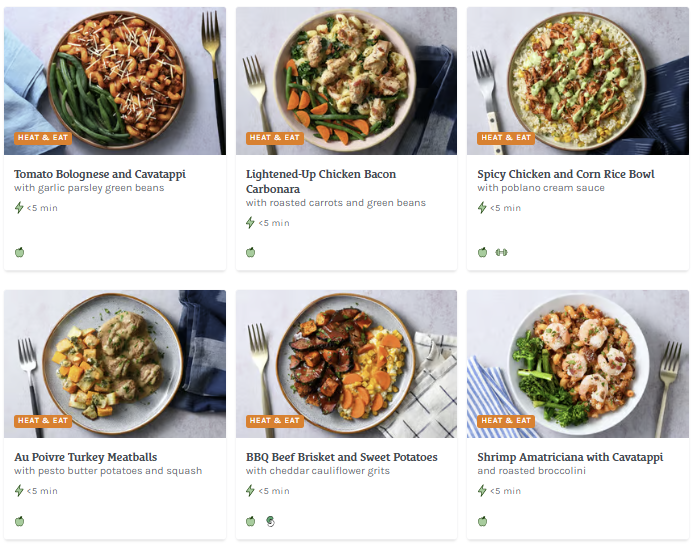The image size is (697, 552).
Task: Open Au Poivre Turkey Meatballs title link
Action: point(86,457)
